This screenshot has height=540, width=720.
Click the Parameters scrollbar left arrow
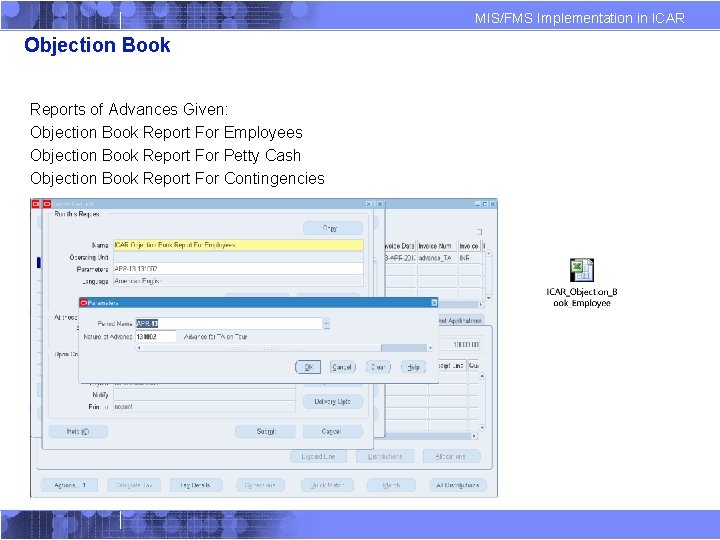coord(139,348)
